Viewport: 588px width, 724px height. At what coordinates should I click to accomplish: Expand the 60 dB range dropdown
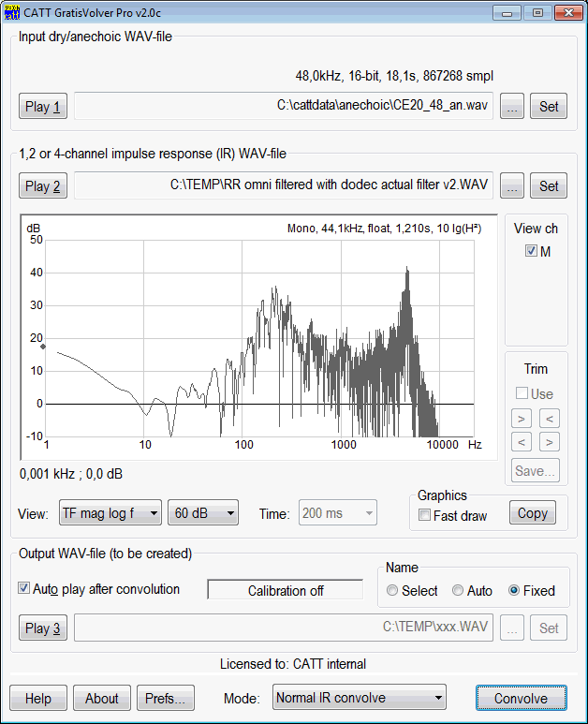(x=202, y=513)
